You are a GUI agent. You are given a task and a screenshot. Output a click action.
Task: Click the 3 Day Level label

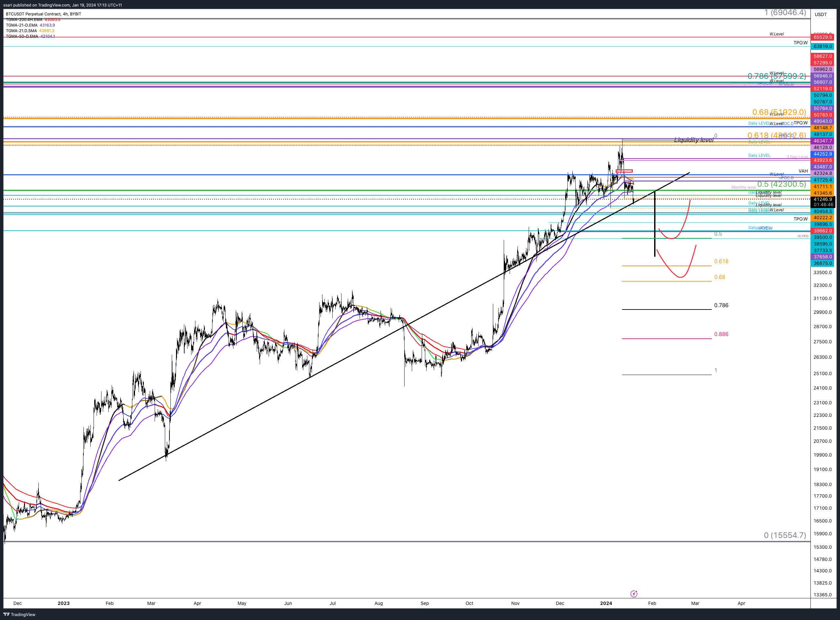[797, 157]
